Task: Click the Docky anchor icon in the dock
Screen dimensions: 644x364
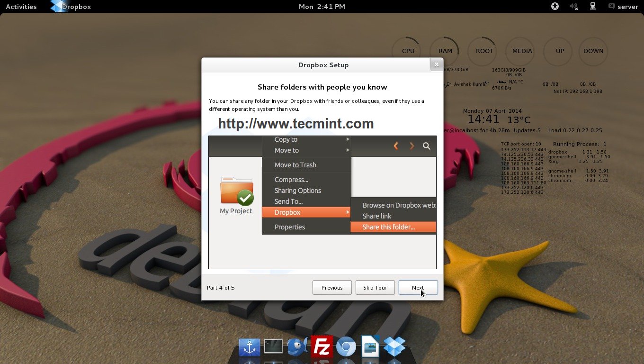Action: (250, 347)
